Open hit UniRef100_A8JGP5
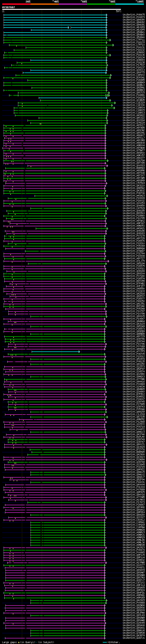Screen dimensions: 146x644 click(134, 30)
